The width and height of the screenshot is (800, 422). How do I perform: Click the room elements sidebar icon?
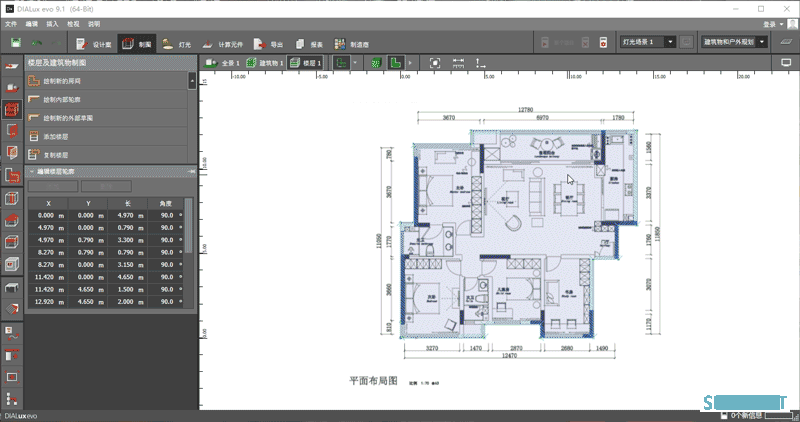point(12,175)
